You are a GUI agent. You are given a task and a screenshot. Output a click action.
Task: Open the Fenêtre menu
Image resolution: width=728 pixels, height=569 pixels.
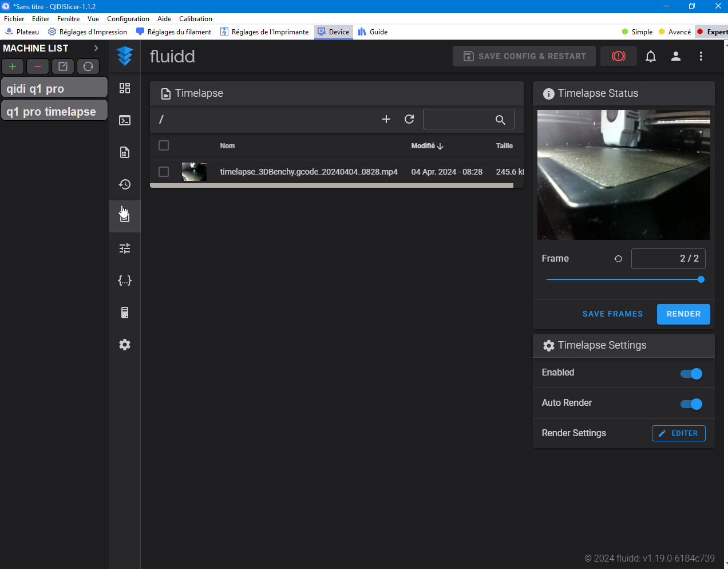point(68,19)
